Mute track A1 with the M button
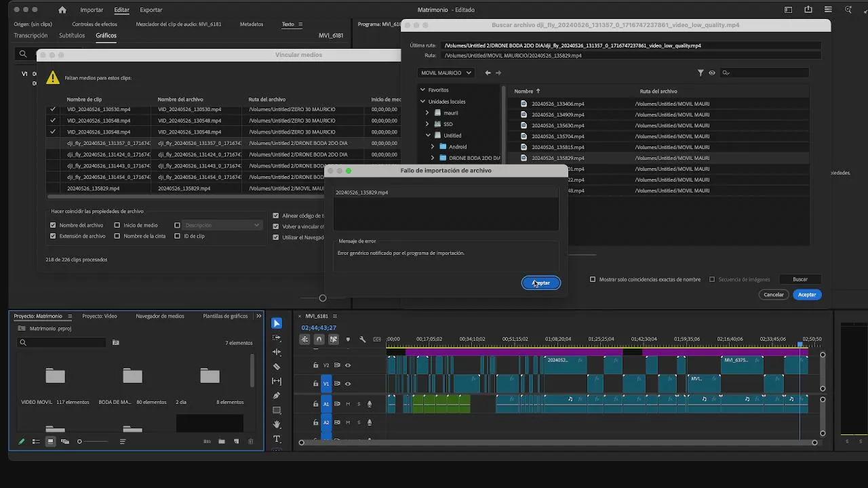 [x=348, y=404]
